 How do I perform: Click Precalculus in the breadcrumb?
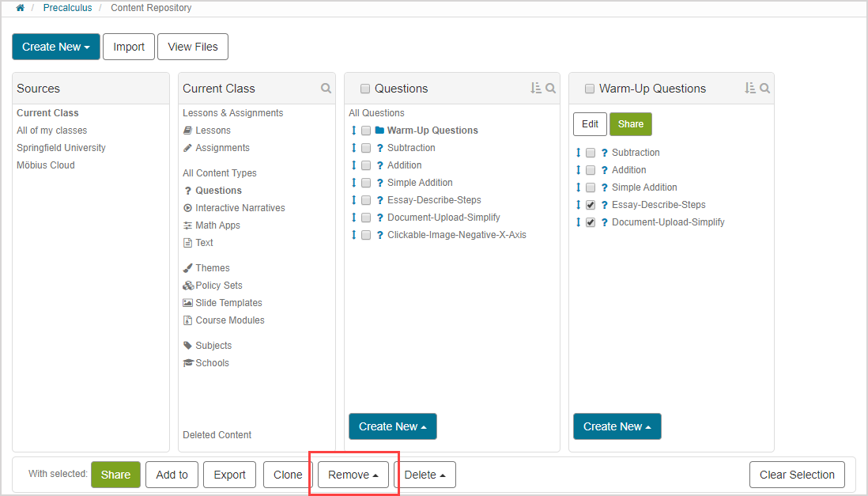click(x=67, y=8)
